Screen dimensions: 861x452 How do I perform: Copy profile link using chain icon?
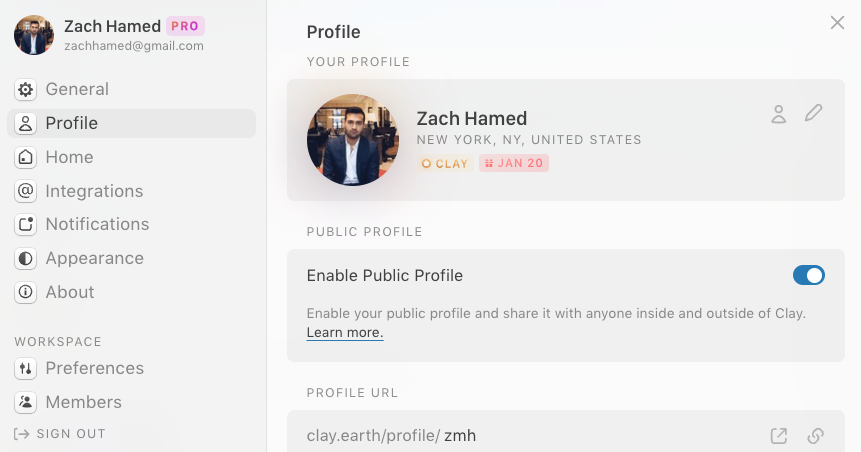pos(815,436)
